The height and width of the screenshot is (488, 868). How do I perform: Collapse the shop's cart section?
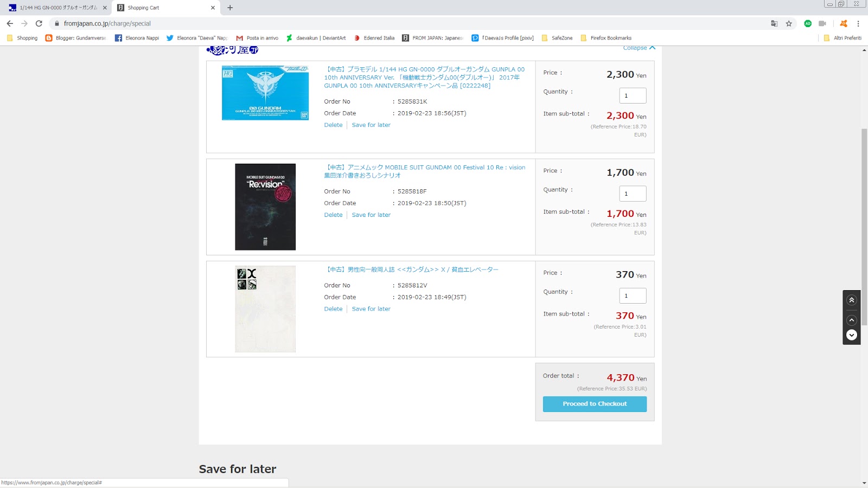coord(639,48)
